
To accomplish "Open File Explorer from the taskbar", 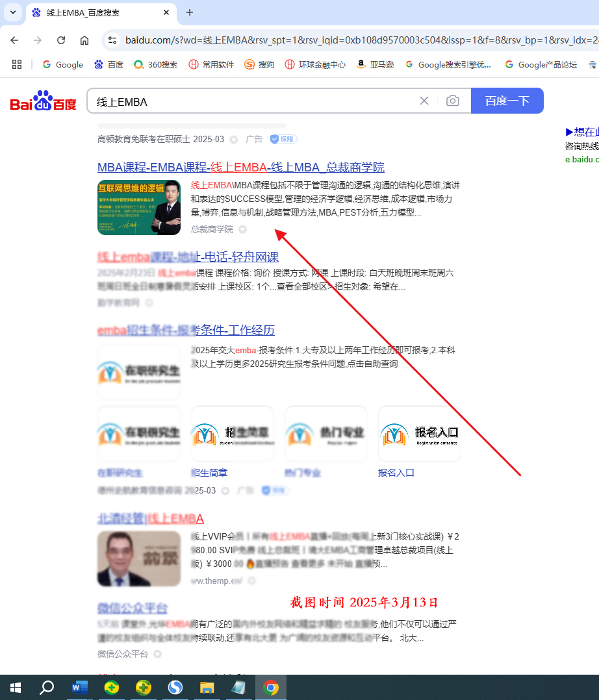I will [x=207, y=686].
